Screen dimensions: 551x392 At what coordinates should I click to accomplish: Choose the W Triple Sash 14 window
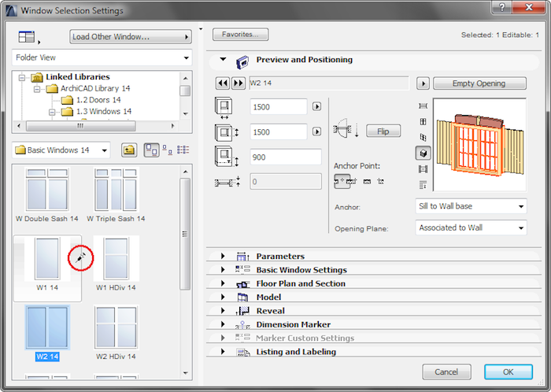(x=116, y=195)
